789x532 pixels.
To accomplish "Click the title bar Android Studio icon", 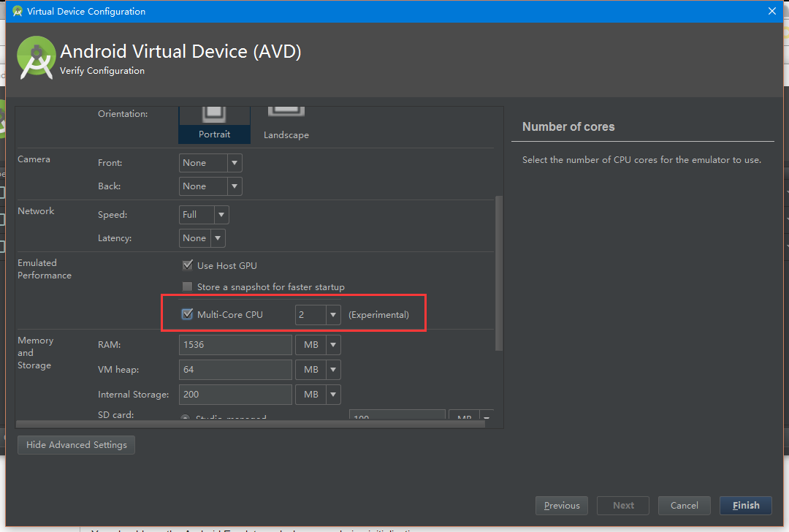I will 17,11.
